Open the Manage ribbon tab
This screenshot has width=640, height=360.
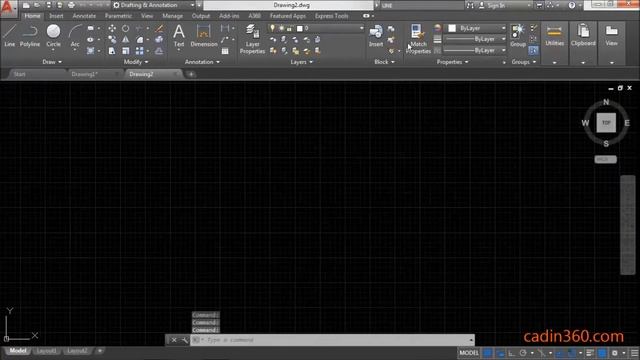click(x=172, y=16)
